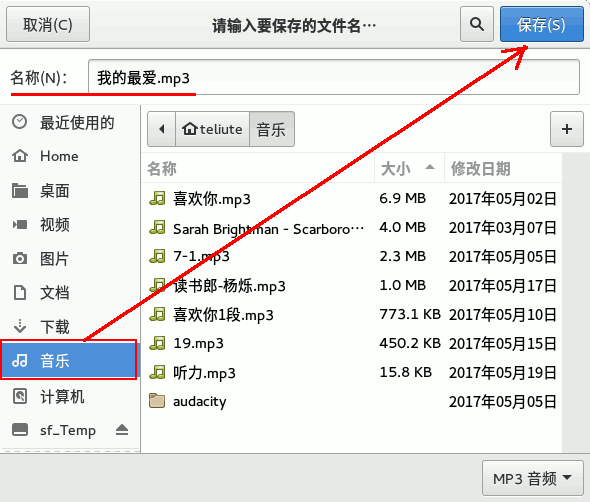Open the MP3 音频 file type dropdown
Screen dimensions: 590x502
(532, 478)
